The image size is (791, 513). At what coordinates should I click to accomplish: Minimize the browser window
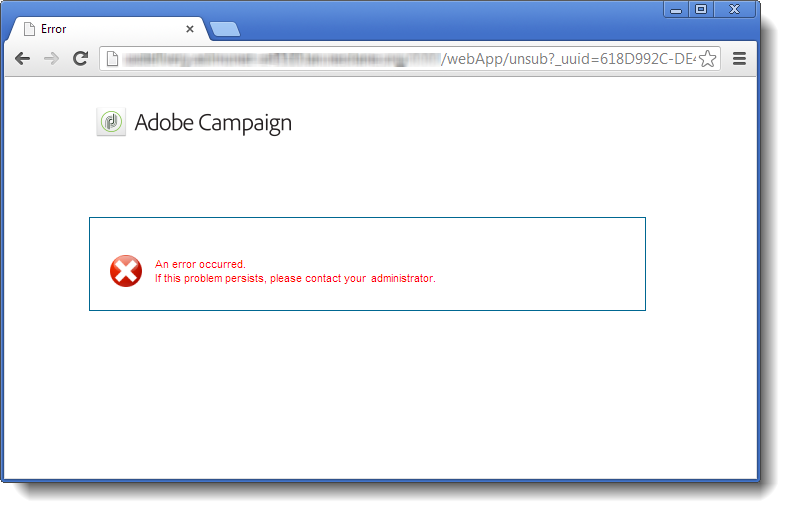coord(676,9)
